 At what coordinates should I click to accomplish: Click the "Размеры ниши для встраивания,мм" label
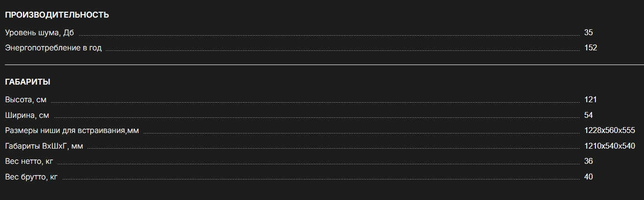click(72, 131)
